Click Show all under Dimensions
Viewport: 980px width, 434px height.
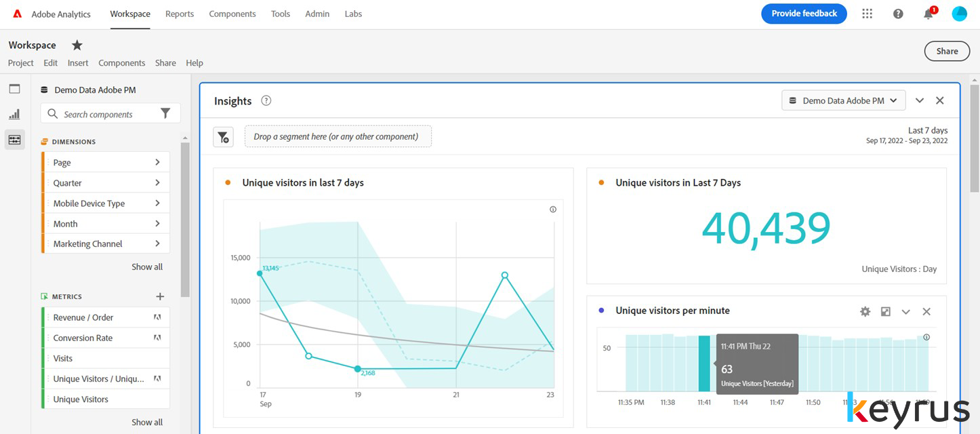147,267
